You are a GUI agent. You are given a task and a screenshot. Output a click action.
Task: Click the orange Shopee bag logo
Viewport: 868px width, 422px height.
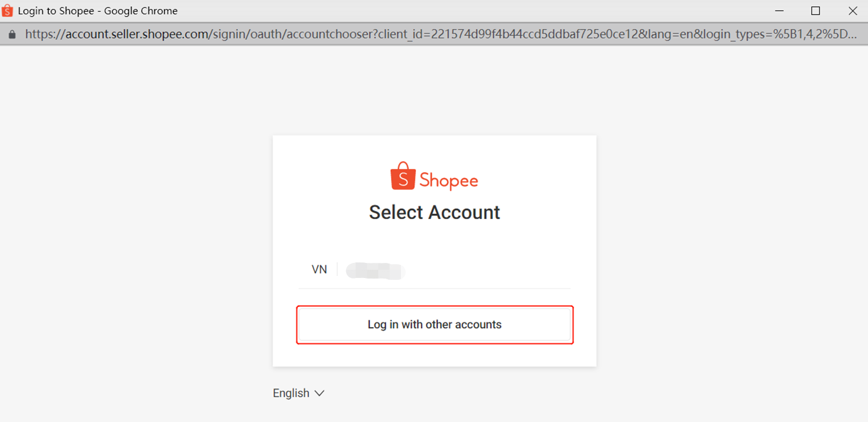pyautogui.click(x=403, y=176)
